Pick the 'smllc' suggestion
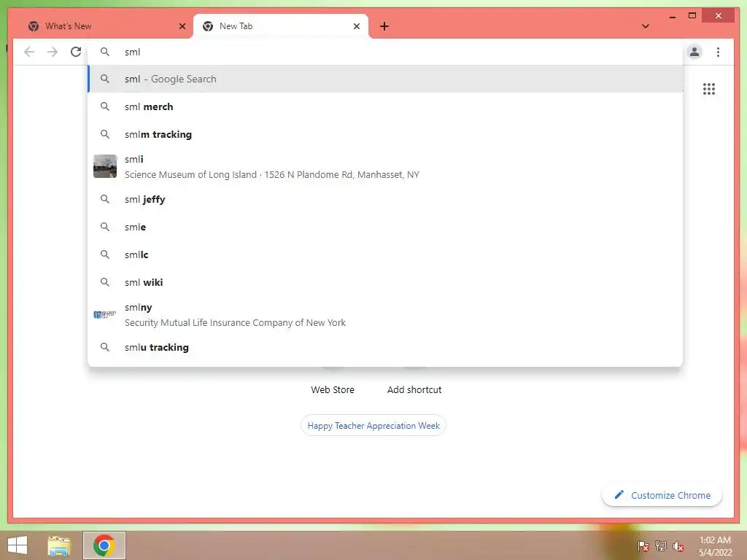The width and height of the screenshot is (747, 560). pyautogui.click(x=385, y=254)
